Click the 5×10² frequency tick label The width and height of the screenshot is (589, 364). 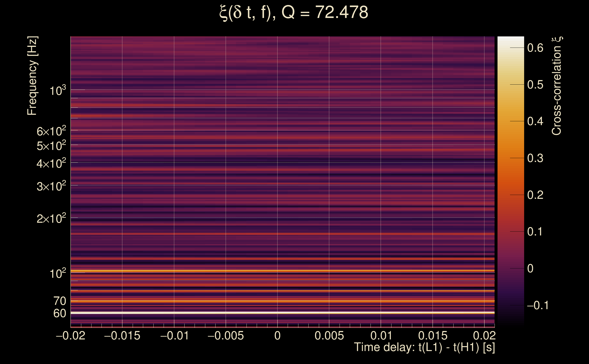(x=51, y=146)
